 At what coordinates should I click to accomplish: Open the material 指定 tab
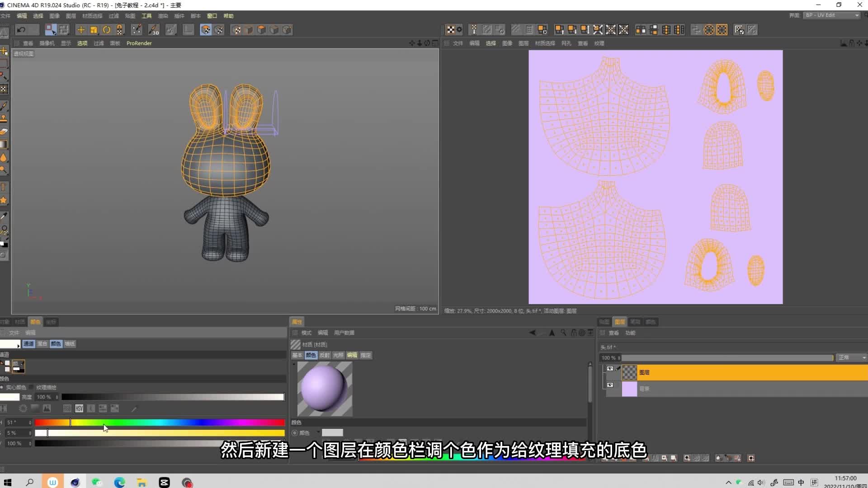tap(366, 355)
